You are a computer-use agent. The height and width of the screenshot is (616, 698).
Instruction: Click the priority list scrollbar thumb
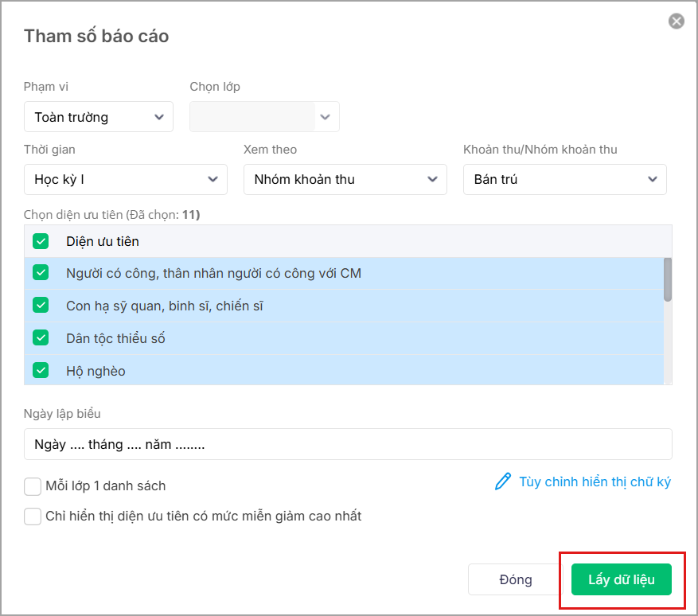668,279
